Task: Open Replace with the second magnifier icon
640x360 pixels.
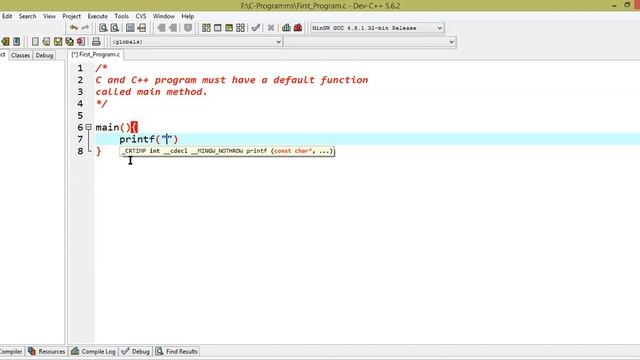Action: [115, 28]
